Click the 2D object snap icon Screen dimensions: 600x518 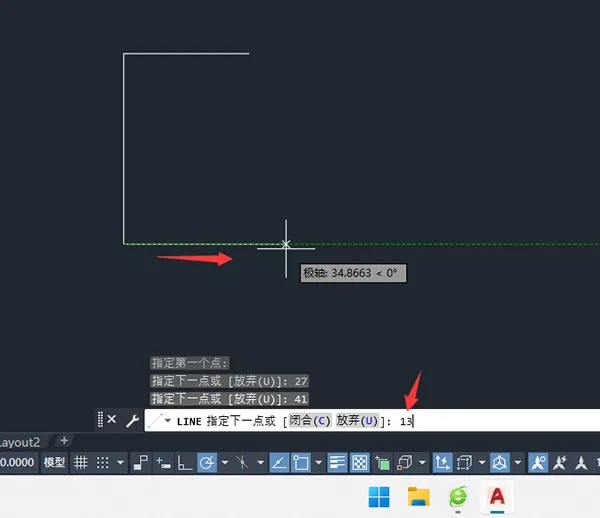301,463
